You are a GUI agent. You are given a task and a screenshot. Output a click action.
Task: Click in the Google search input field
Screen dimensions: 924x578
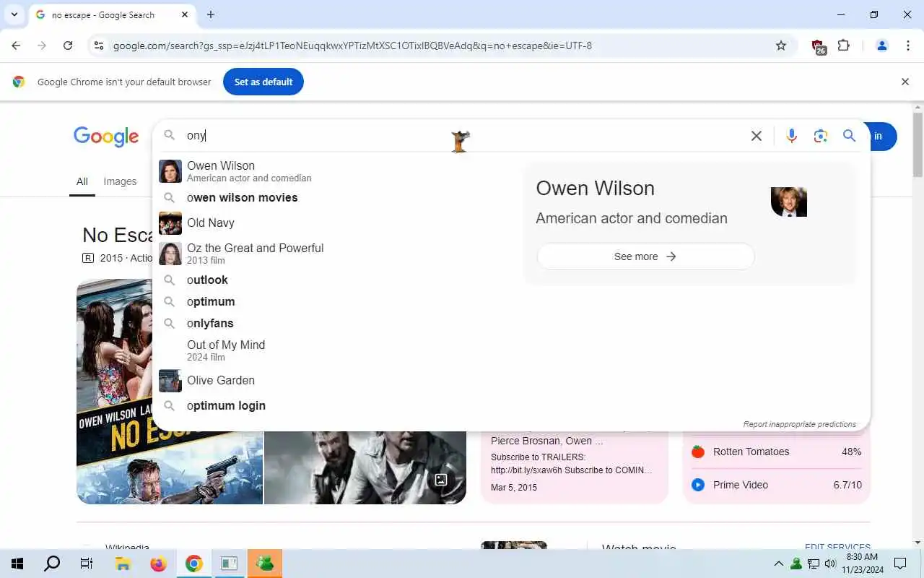(x=462, y=135)
